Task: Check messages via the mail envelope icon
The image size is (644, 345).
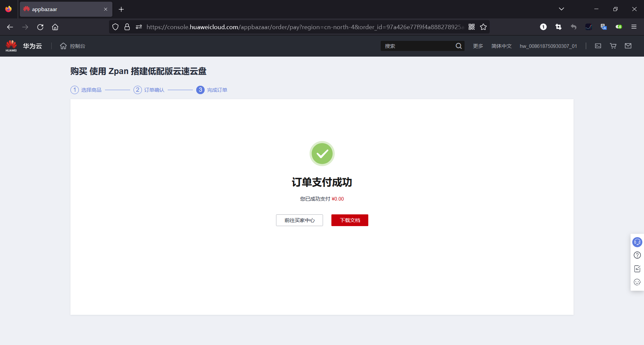Action: pyautogui.click(x=629, y=46)
